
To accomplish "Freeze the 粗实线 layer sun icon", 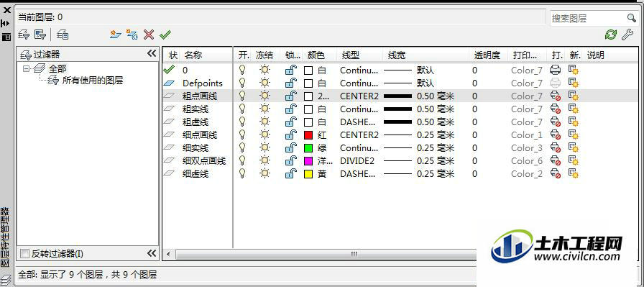I will tap(265, 109).
